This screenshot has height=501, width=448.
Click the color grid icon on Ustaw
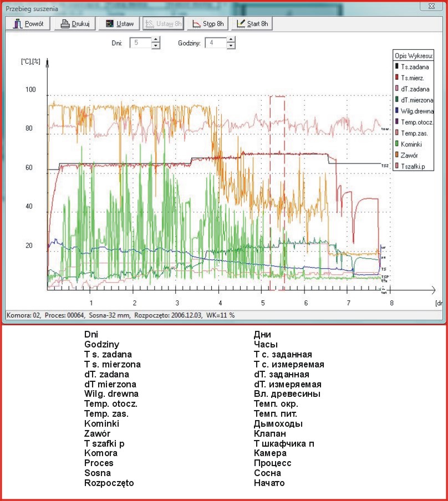[110, 23]
